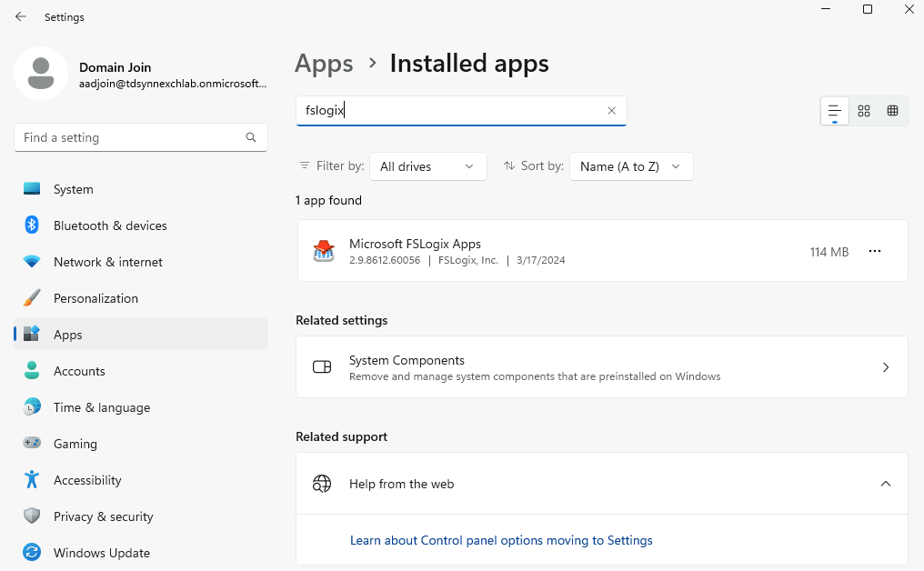Click the Accounts person icon
This screenshot has width=924, height=571.
pyautogui.click(x=32, y=370)
